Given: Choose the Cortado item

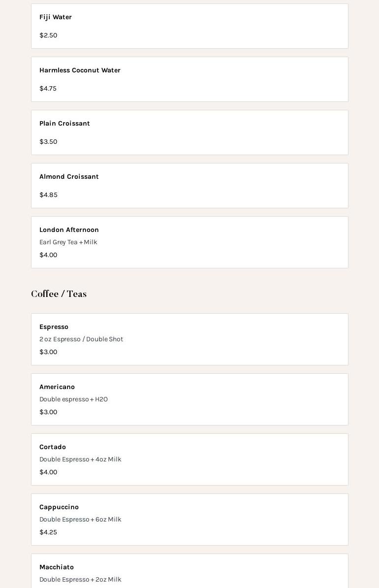Looking at the screenshot, I should 189,459.
